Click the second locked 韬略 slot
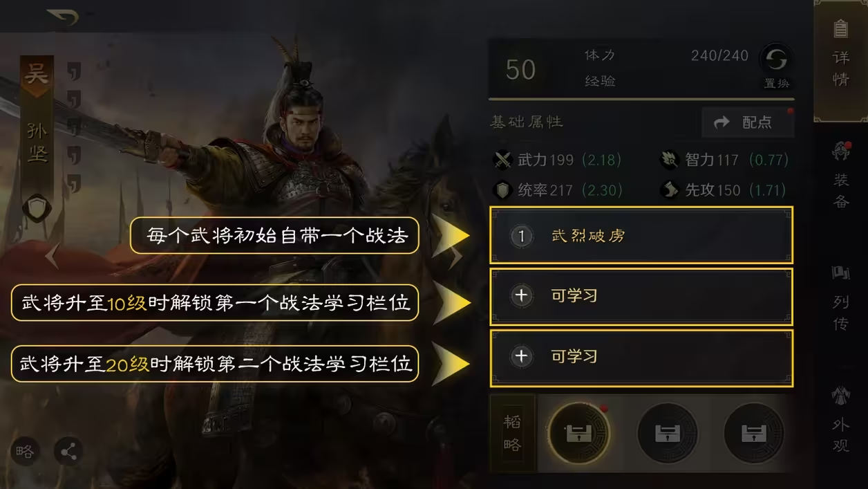This screenshot has width=868, height=489. pyautogui.click(x=667, y=434)
